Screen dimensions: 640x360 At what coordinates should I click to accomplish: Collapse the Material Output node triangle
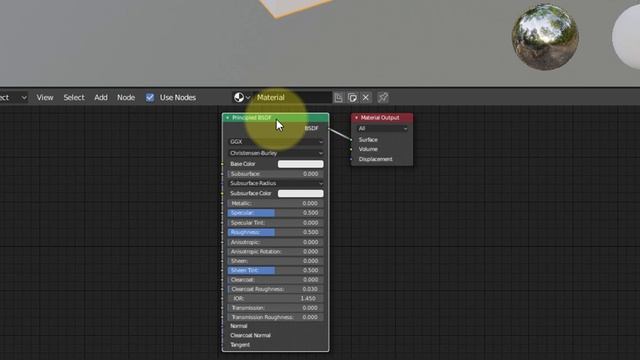[x=356, y=118]
